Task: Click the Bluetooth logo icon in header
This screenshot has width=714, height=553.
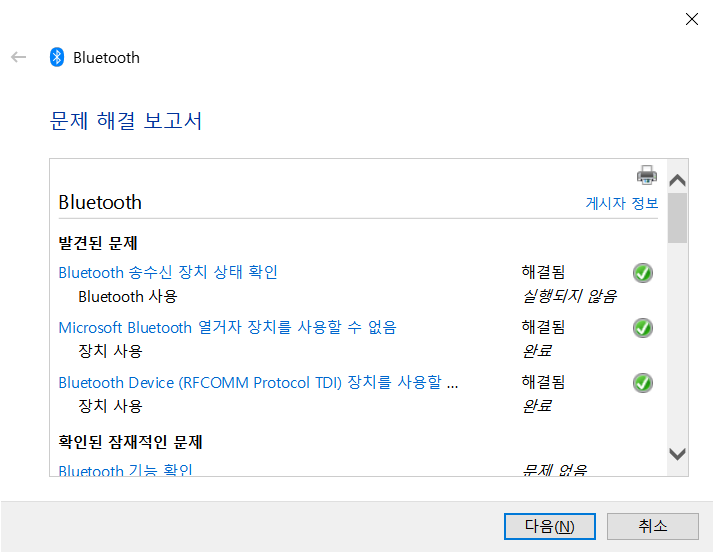Action: pyautogui.click(x=57, y=57)
